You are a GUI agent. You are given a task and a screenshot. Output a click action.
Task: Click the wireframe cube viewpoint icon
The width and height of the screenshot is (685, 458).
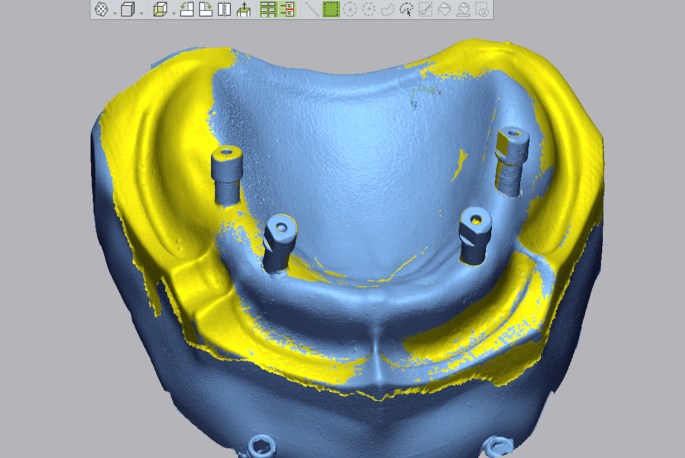click(160, 9)
